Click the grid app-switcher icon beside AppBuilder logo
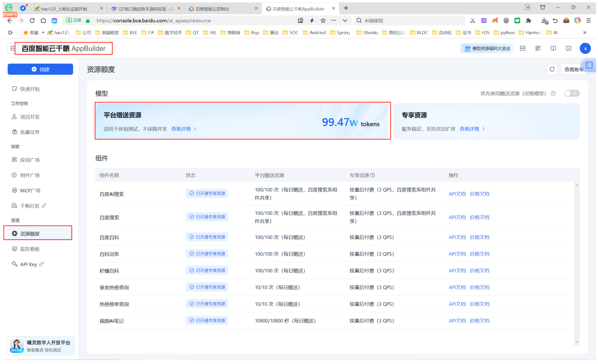 [12, 49]
